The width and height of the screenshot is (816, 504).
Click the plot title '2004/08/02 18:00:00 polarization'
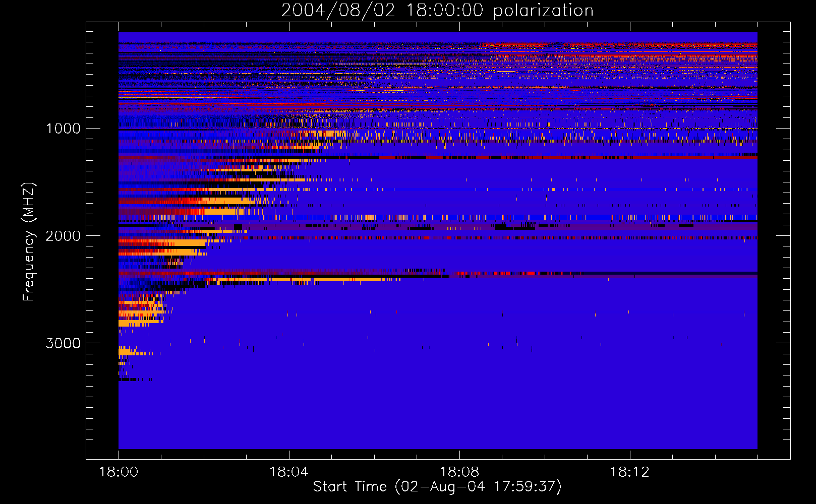pos(437,10)
